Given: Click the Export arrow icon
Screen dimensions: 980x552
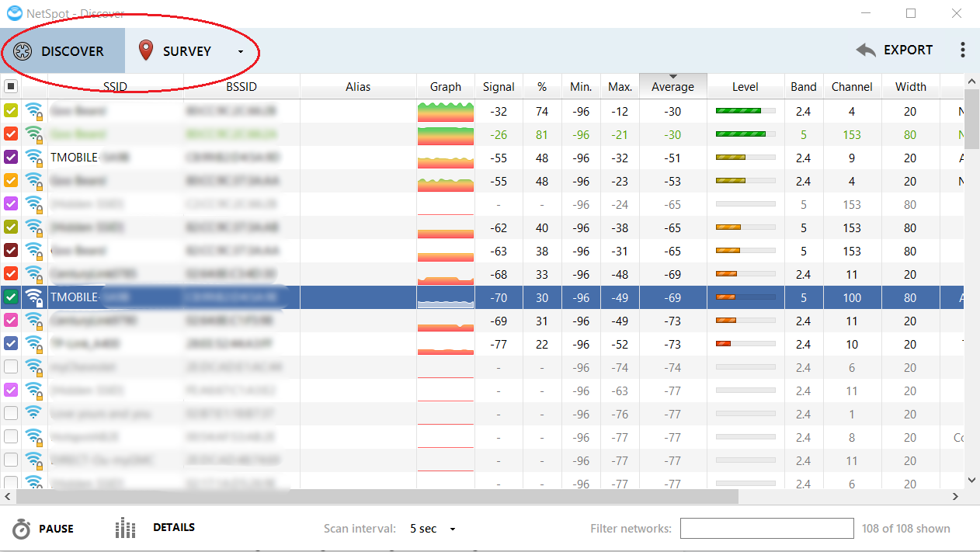Looking at the screenshot, I should (866, 50).
